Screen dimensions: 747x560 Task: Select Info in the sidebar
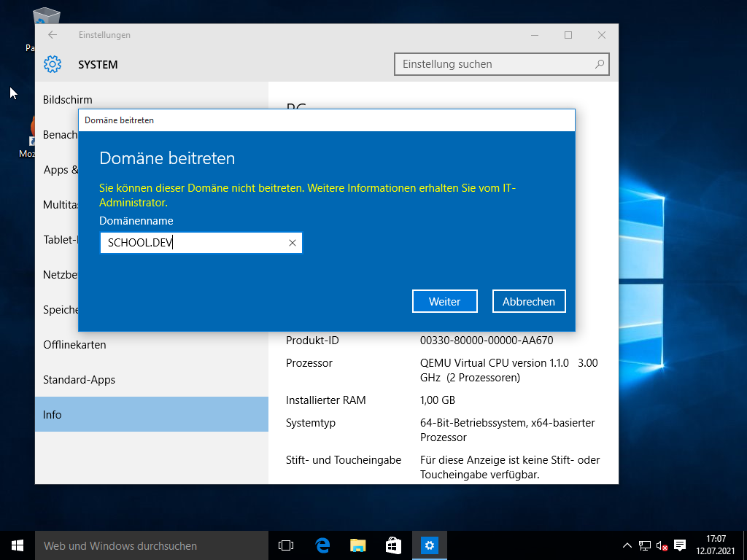[53, 415]
